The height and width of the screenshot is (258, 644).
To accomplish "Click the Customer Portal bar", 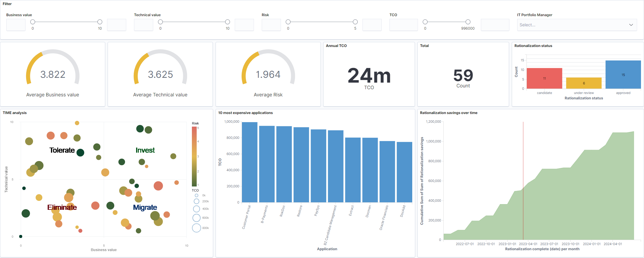I will click(249, 162).
